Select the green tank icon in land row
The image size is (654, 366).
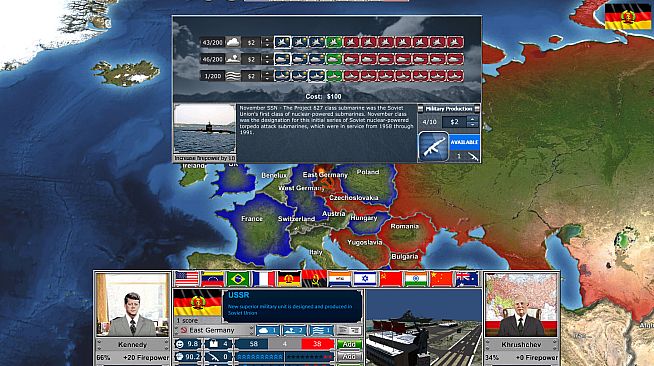pos(334,59)
